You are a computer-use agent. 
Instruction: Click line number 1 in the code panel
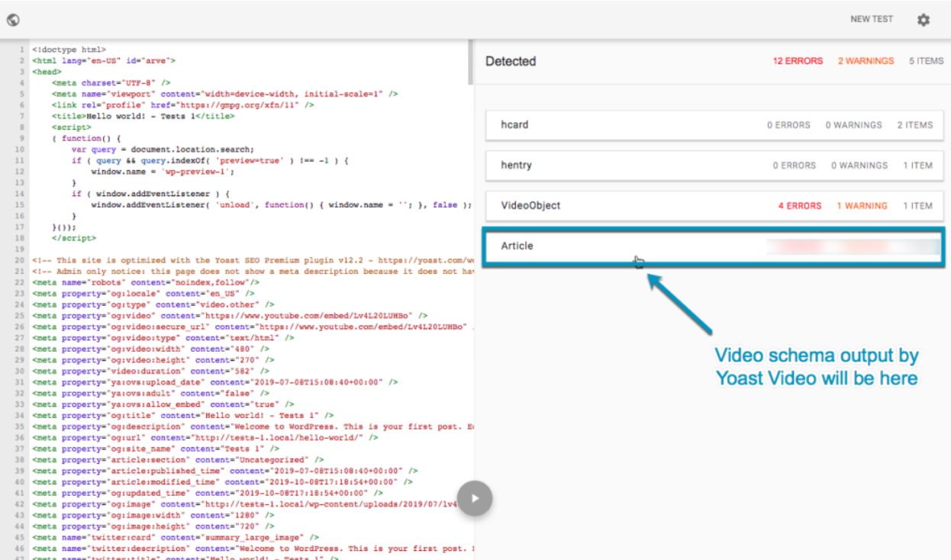(x=21, y=49)
